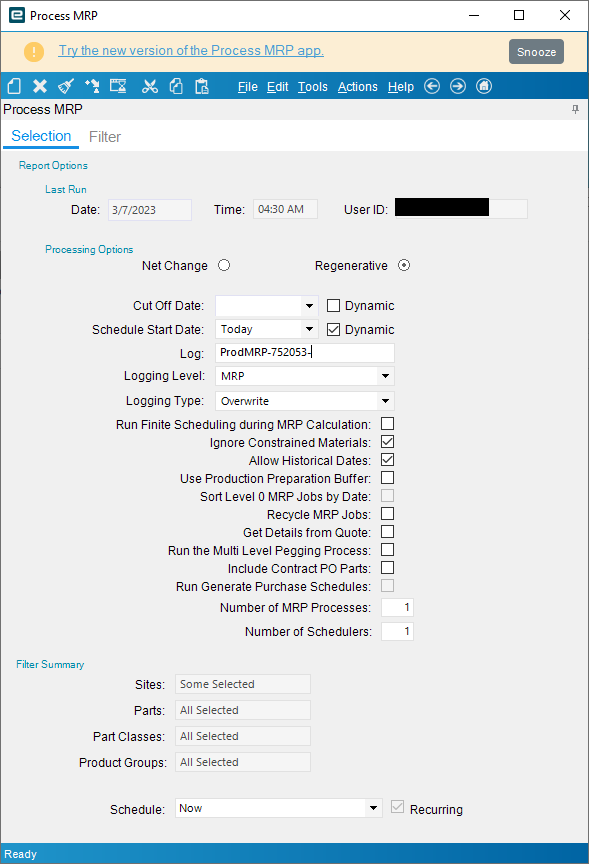
Task: Select the Net Change radio button
Action: click(224, 265)
